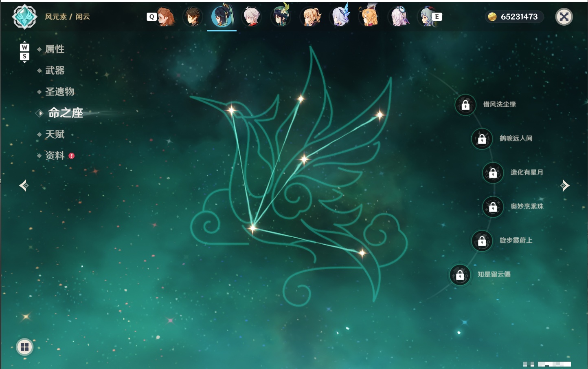Click the Anemo element emblem icon

click(x=24, y=17)
